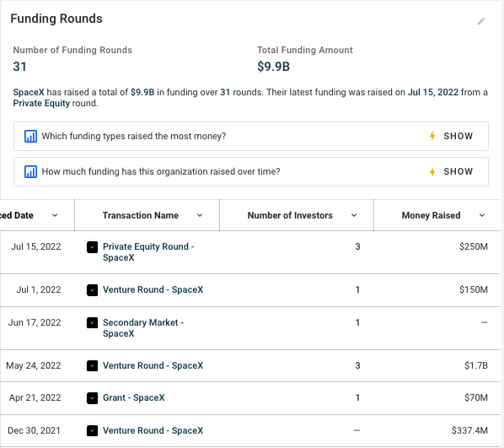Open the Transaction Name column dropdown chevron

(200, 215)
